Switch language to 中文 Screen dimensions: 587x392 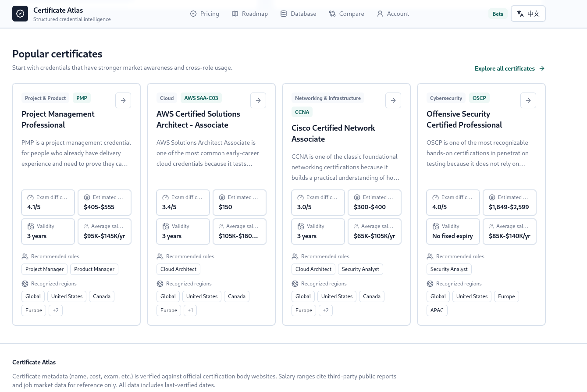pos(528,14)
